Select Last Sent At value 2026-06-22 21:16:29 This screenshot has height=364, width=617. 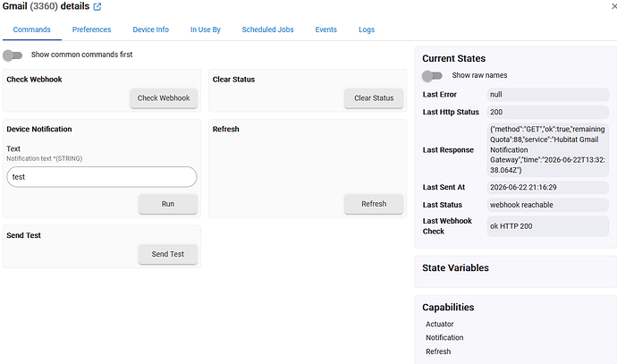pyautogui.click(x=548, y=187)
